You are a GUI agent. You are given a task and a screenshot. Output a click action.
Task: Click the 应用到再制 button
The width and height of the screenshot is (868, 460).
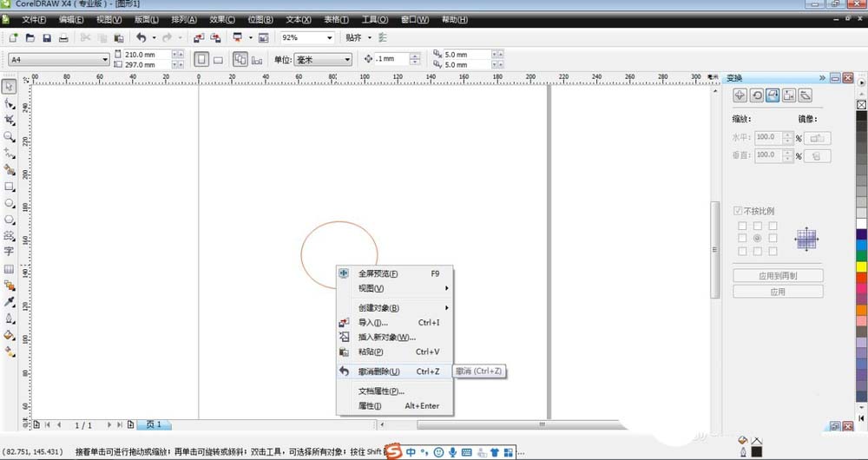(778, 276)
